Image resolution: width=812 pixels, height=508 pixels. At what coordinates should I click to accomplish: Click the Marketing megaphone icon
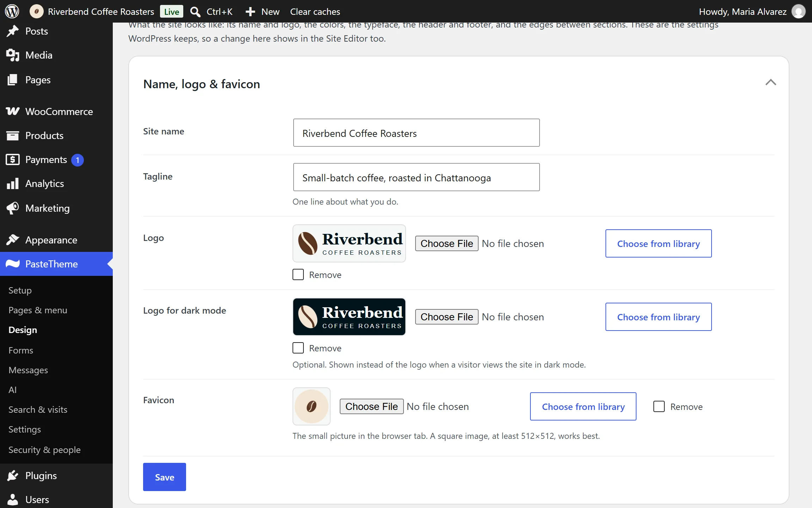point(13,208)
